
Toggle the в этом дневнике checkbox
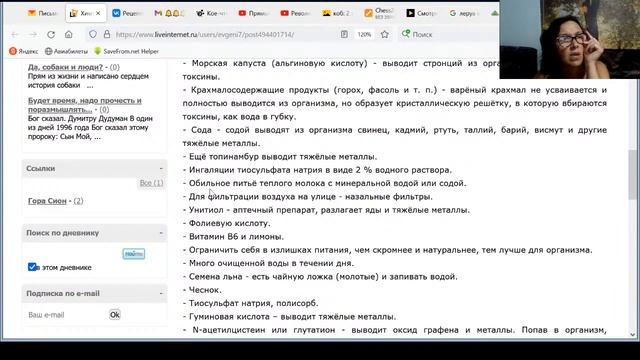tap(32, 267)
